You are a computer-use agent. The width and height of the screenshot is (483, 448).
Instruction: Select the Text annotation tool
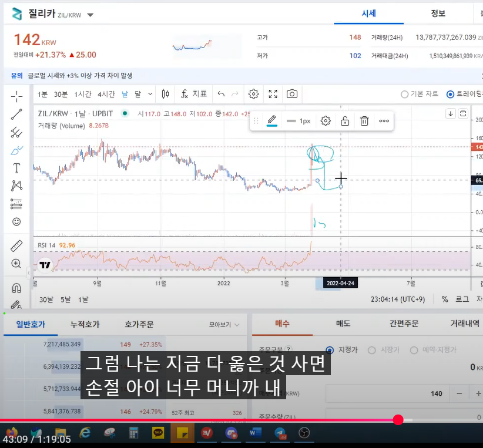(x=16, y=168)
